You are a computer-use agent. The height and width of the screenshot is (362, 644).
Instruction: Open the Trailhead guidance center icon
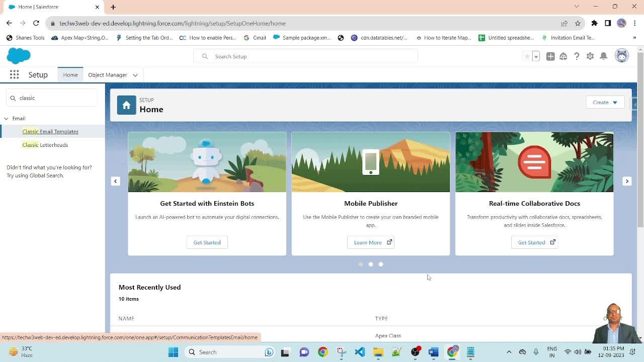[563, 56]
